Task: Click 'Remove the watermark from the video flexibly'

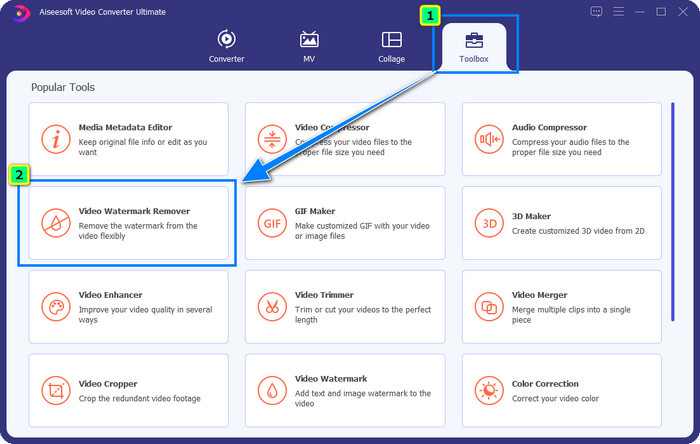Action: (138, 231)
